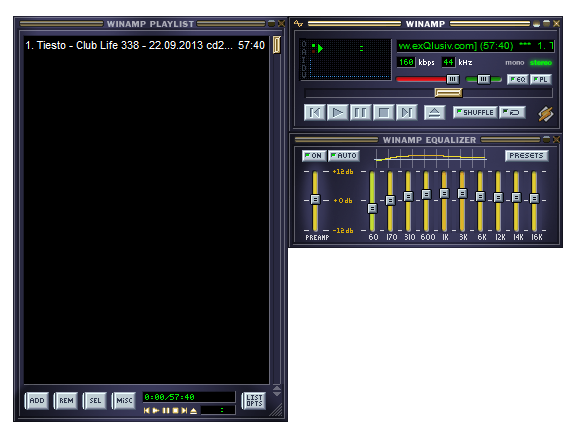Click the 3K equalizer band slider
Viewport: 578px width, 441px height.
click(462, 193)
